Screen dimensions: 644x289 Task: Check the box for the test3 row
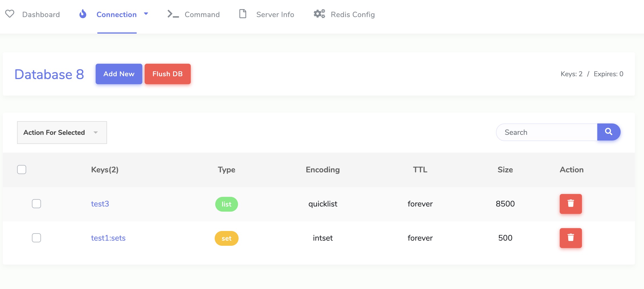click(36, 204)
